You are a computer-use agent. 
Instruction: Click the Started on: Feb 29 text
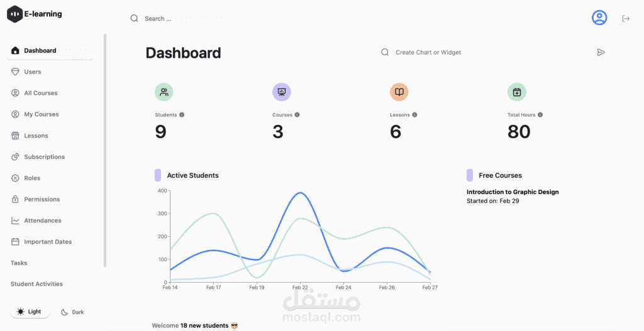[x=493, y=201]
